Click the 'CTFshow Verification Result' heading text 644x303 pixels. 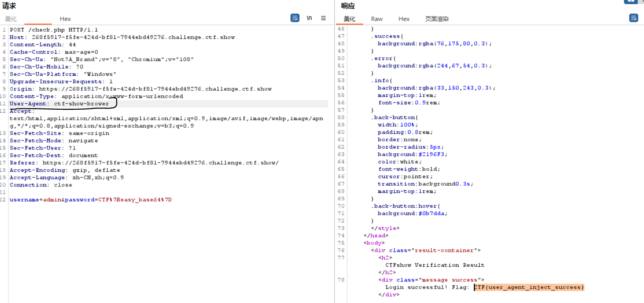pyautogui.click(x=435, y=265)
